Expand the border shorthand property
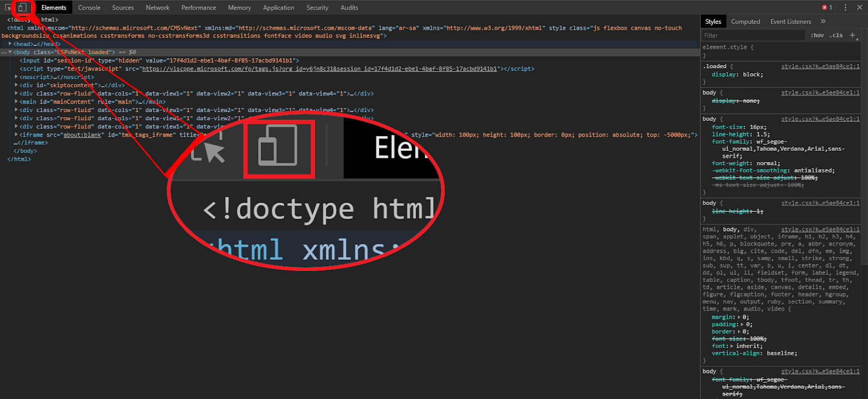 coord(739,331)
